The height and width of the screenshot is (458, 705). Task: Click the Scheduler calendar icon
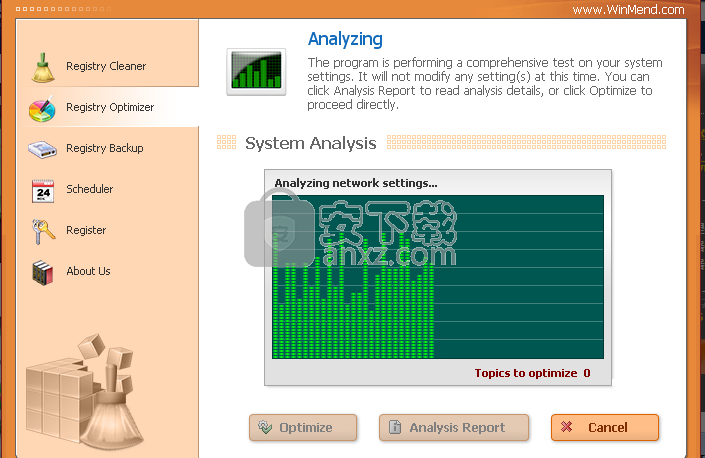43,190
